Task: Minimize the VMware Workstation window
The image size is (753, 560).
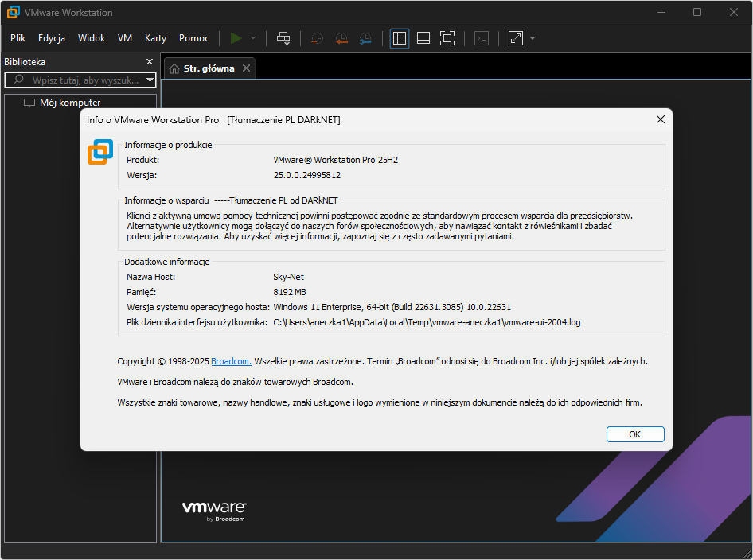Action: pos(661,12)
